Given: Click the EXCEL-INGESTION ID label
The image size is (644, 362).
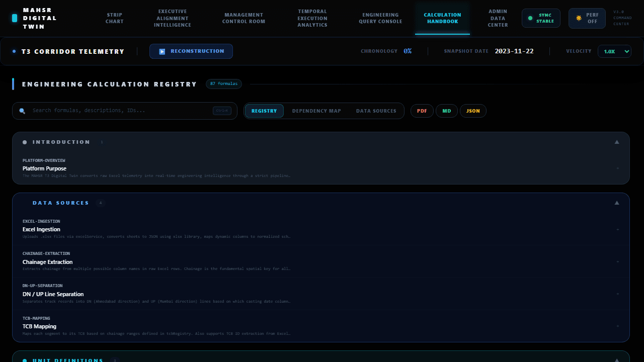Looking at the screenshot, I should [x=41, y=221].
